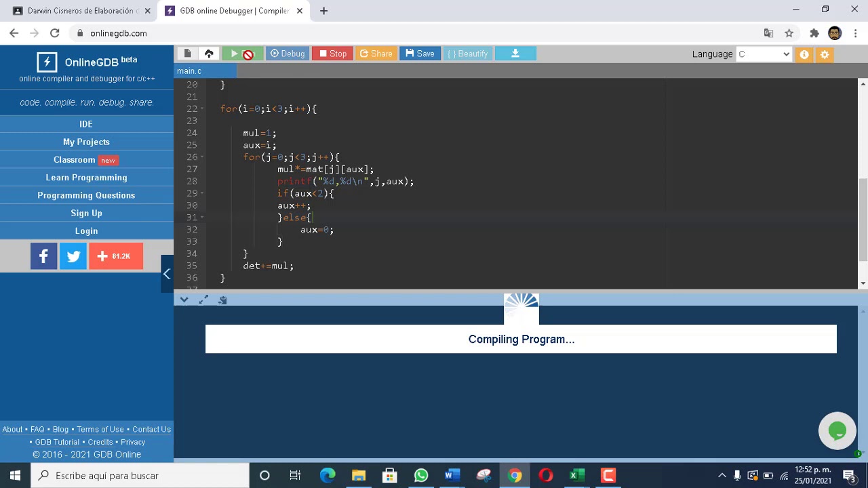Viewport: 868px width, 488px height.
Task: Collapse the code fold at line 29
Action: point(202,193)
